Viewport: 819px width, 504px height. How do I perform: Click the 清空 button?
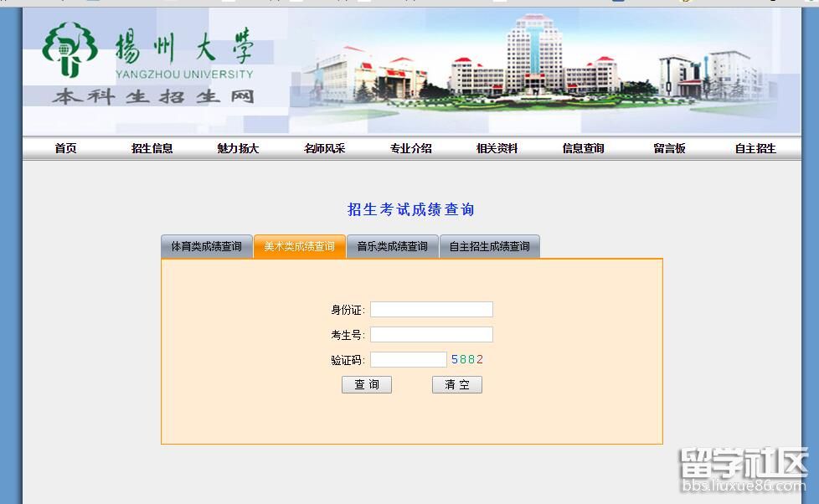pyautogui.click(x=457, y=384)
